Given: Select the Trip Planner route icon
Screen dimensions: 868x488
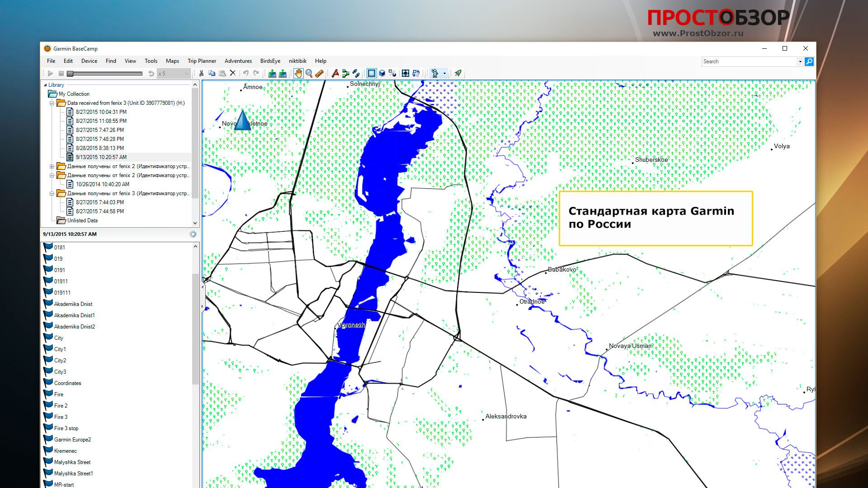Looking at the screenshot, I should click(x=346, y=73).
